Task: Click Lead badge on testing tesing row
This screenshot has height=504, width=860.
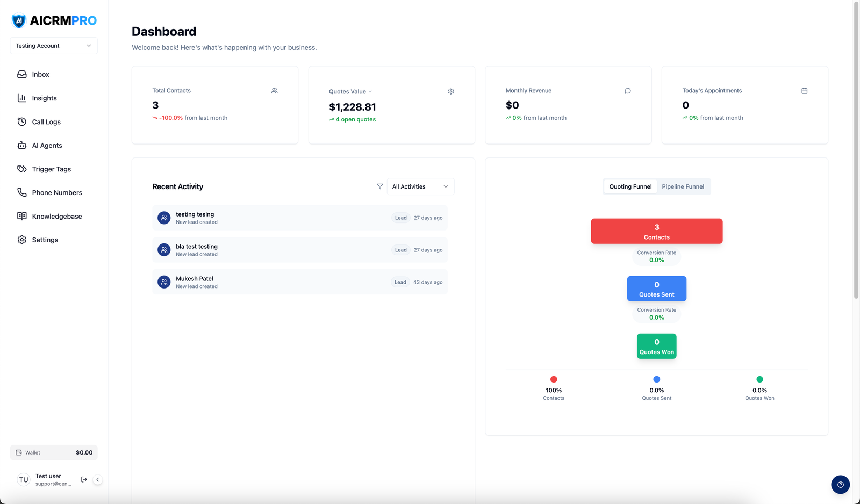Action: (x=401, y=218)
